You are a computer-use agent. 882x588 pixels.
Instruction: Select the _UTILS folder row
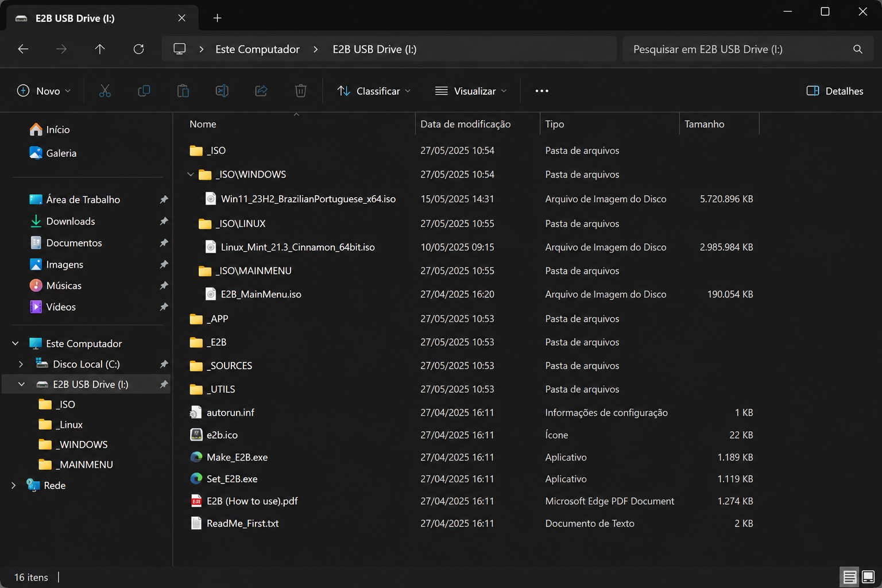pos(471,389)
